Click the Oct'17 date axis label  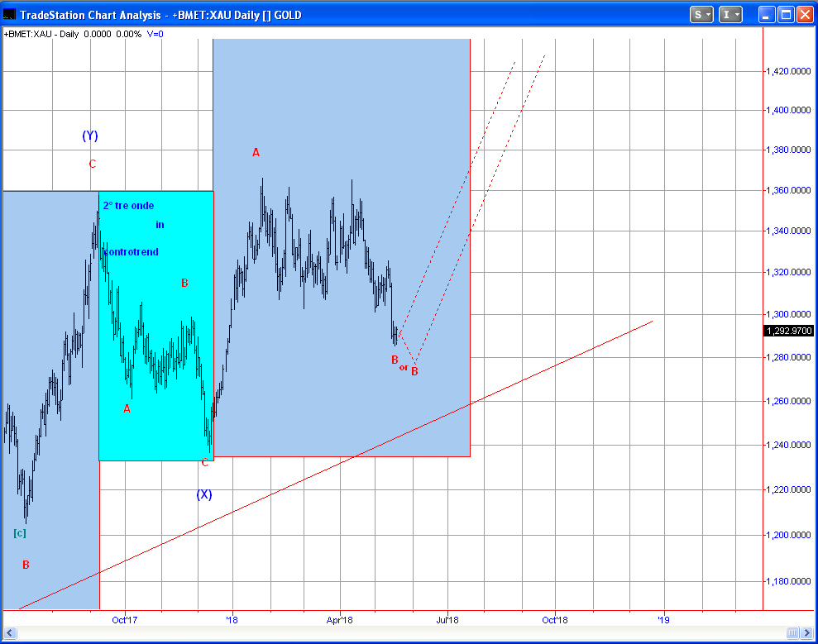click(125, 620)
